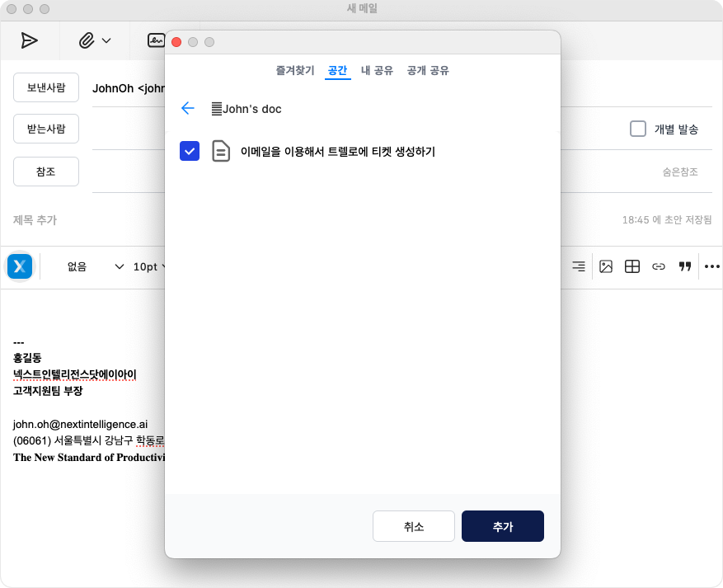
Task: Click the document icon beside 이메일을 이용해서
Action: [221, 151]
